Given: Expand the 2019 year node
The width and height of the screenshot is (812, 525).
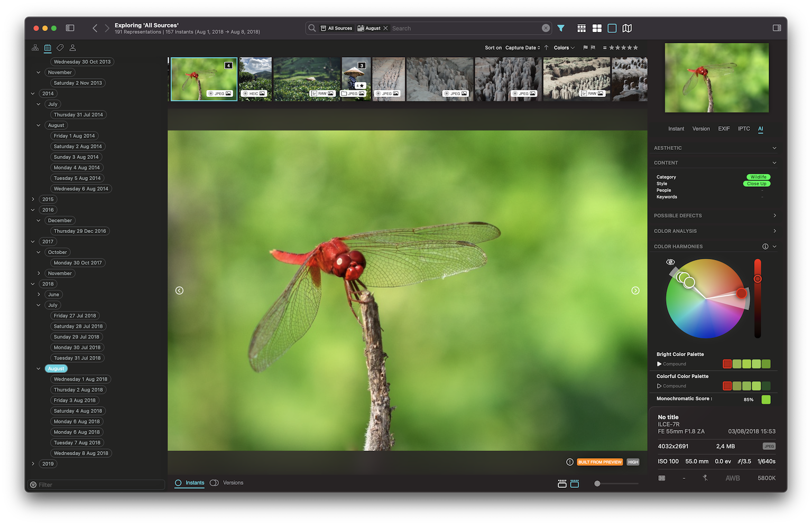Looking at the screenshot, I should 33,464.
